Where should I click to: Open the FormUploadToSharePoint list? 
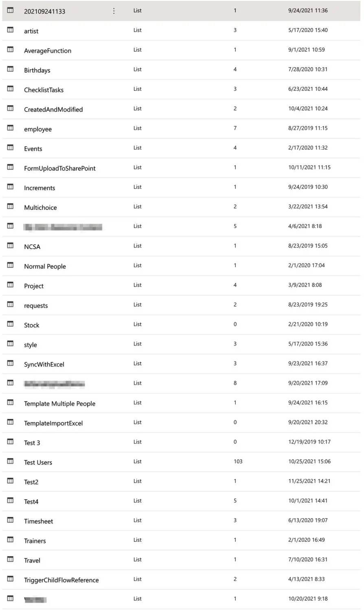point(60,169)
